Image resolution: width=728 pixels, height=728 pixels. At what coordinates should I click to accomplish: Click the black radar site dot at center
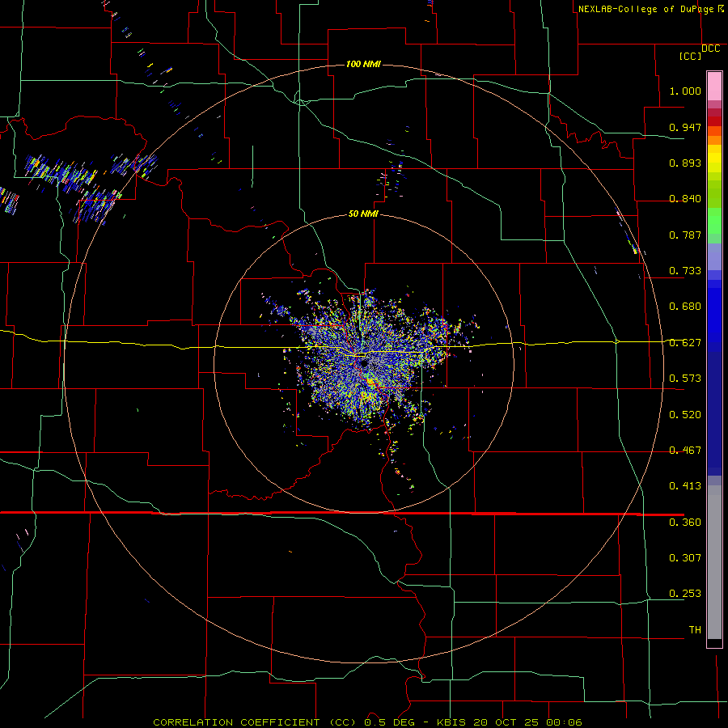click(365, 363)
